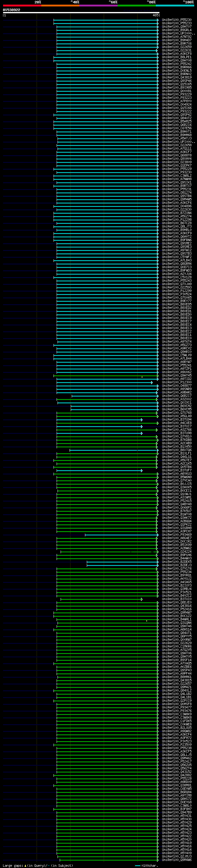Click the =100char. scale legend
Screen dimensions: 197x868
(146, 866)
